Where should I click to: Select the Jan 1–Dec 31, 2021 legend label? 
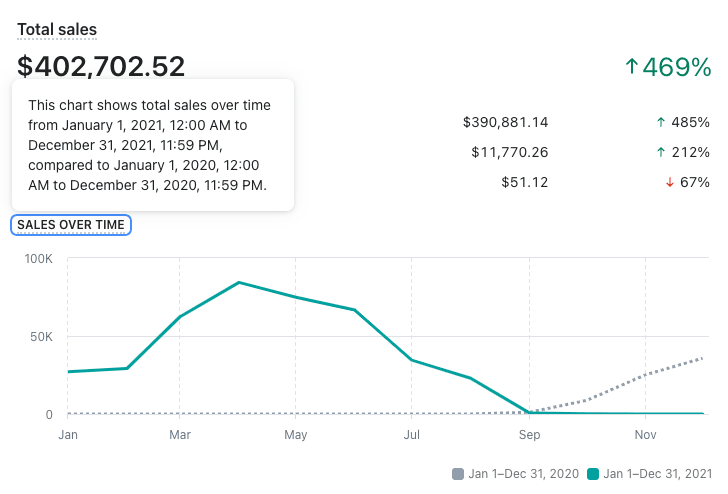(x=657, y=474)
